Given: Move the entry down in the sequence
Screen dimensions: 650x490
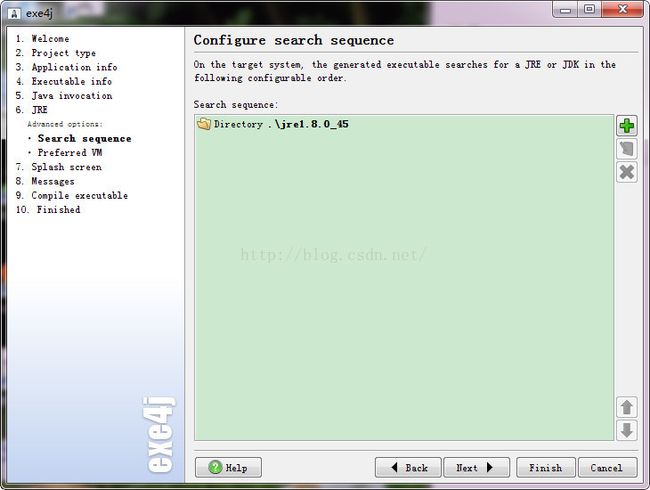Looking at the screenshot, I should [626, 430].
